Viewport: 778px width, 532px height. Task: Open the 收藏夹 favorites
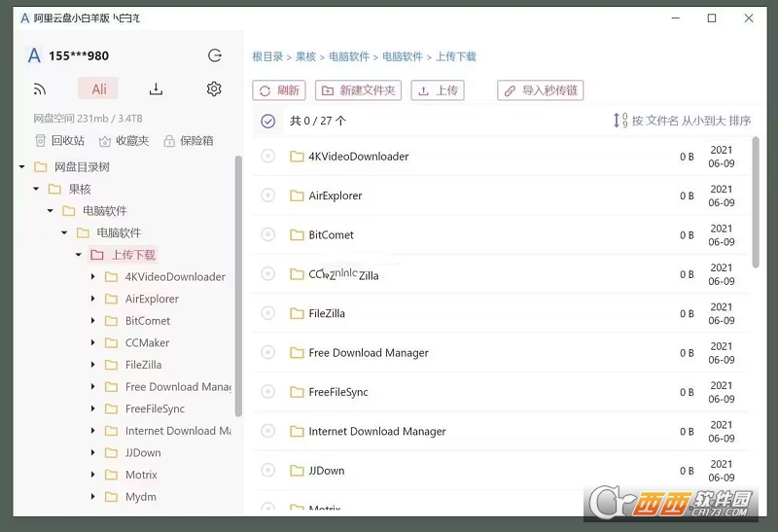click(124, 141)
